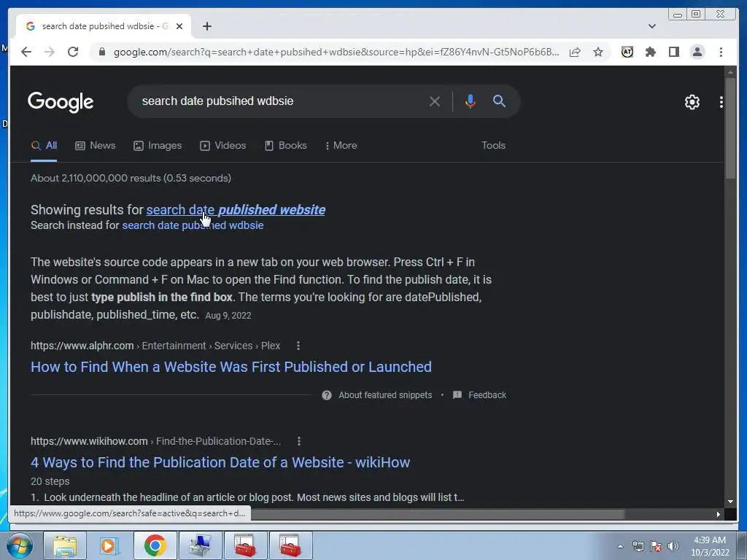Open the AT extension icon
747x560 pixels.
pos(627,52)
